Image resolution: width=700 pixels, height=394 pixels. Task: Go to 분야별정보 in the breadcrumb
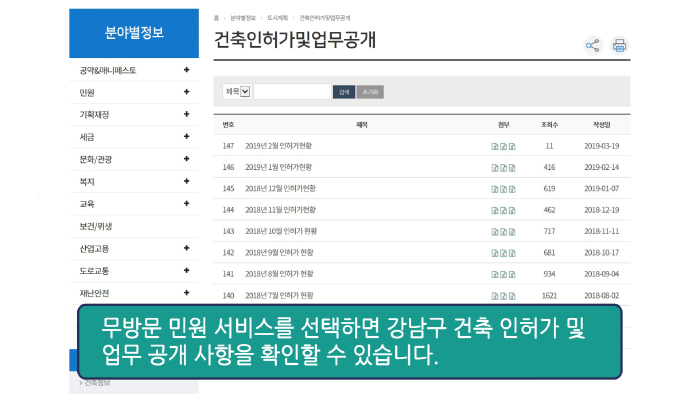point(243,18)
